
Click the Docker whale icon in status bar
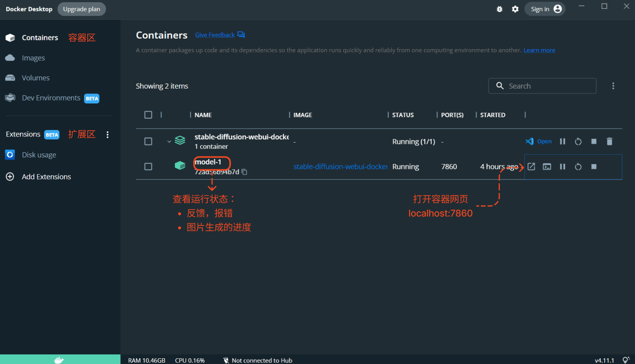pos(59,360)
